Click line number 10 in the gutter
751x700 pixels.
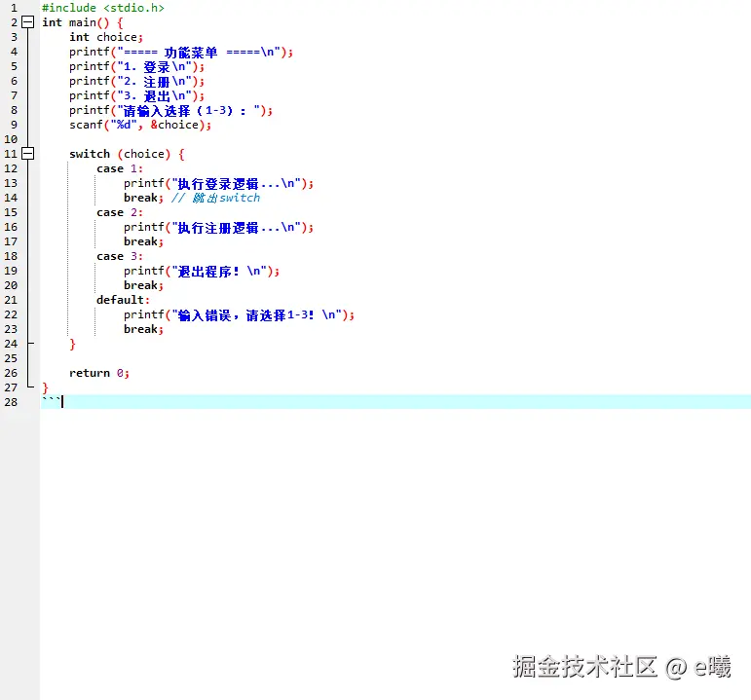[11, 139]
